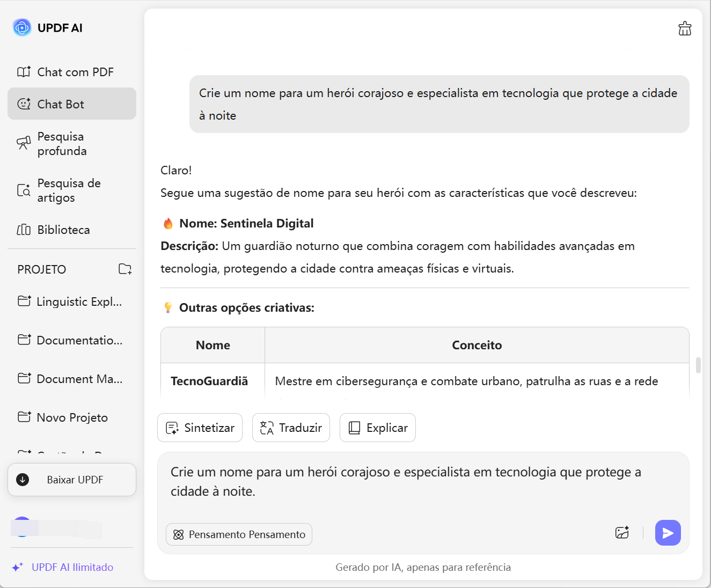Click the chat scrollbar thumb

(698, 365)
